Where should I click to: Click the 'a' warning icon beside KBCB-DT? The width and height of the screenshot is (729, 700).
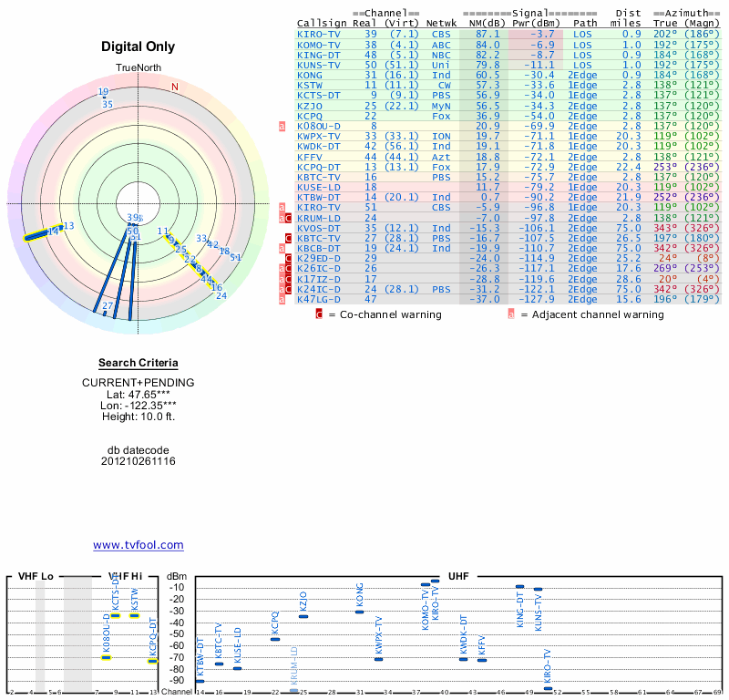[282, 248]
